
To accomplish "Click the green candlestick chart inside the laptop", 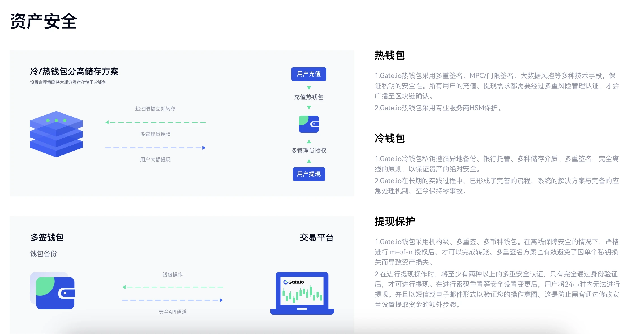I will (302, 294).
